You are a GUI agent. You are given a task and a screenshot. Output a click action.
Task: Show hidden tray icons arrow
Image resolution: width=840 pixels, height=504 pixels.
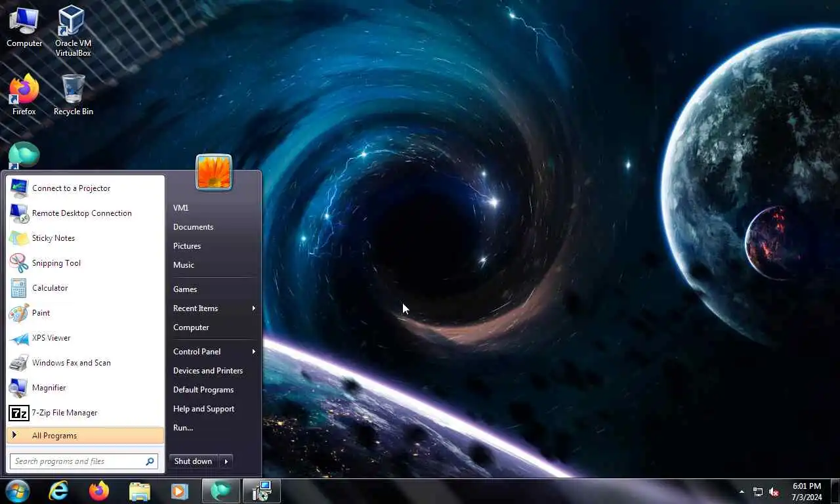coord(742,492)
